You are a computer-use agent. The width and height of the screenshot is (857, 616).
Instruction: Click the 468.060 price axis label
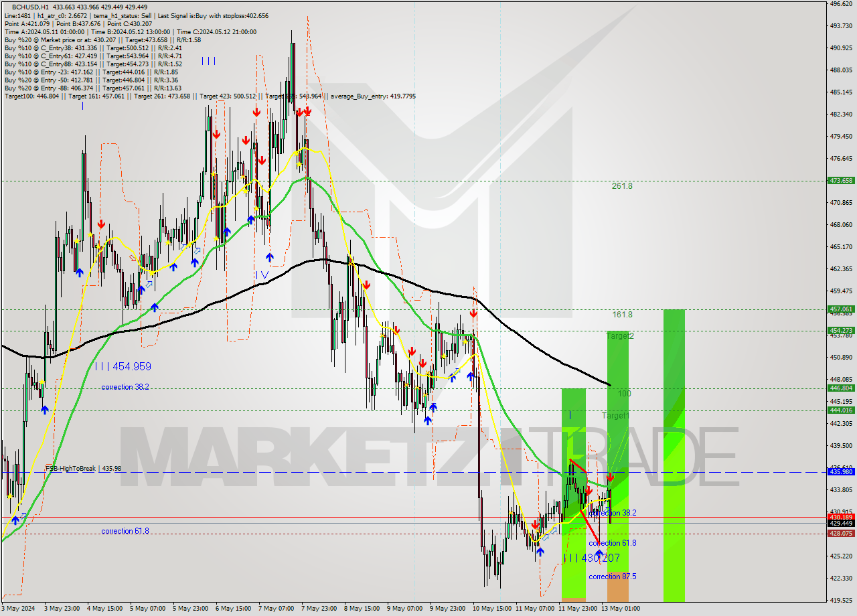click(841, 224)
